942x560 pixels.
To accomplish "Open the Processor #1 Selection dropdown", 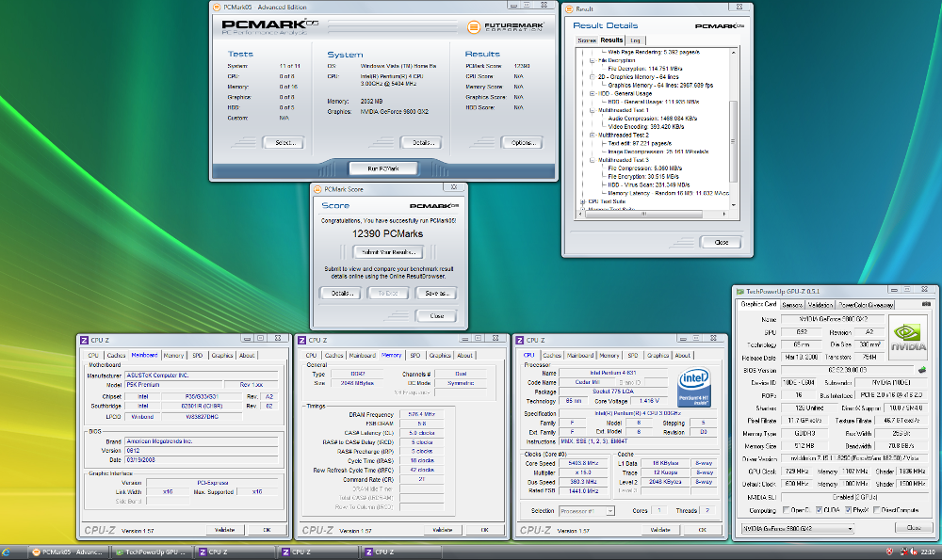I will coord(586,511).
